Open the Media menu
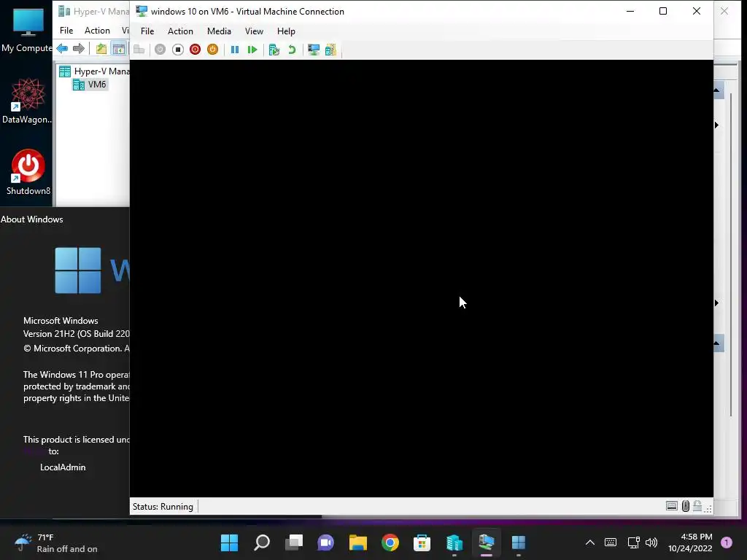747x560 pixels. click(x=219, y=31)
